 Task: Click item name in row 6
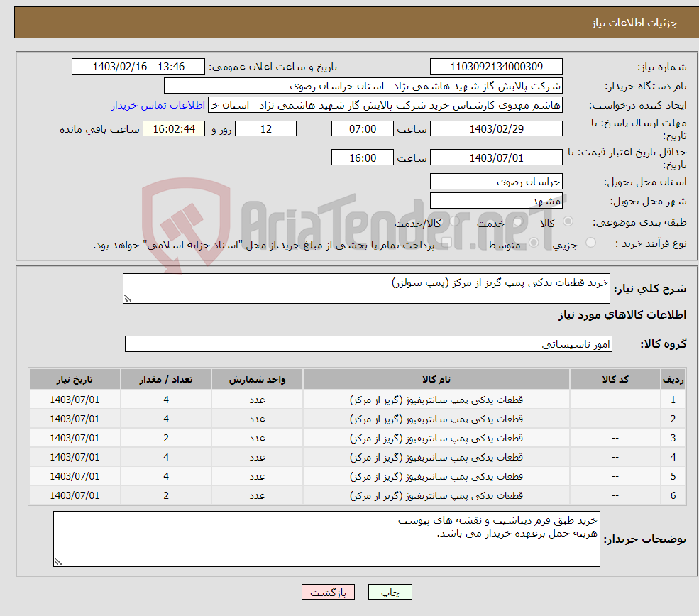pos(436,495)
